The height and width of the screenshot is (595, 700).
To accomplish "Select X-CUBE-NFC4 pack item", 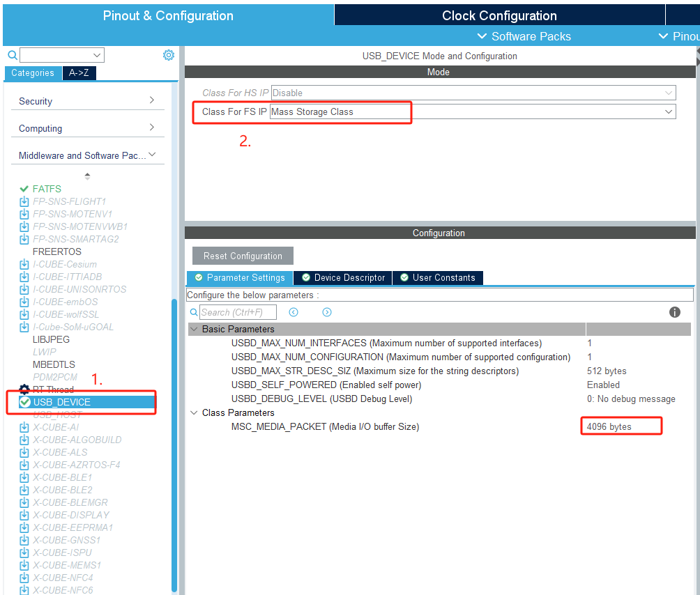I will coord(63,578).
